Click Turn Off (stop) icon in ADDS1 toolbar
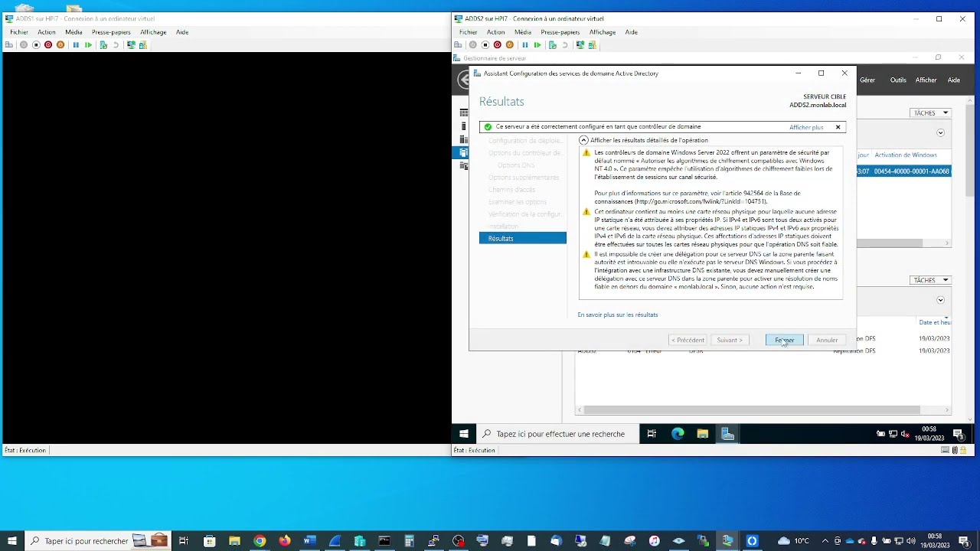This screenshot has width=980, height=551. click(36, 45)
